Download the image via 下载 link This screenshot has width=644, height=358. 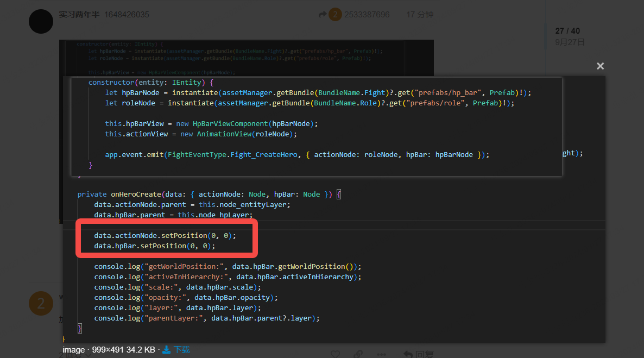point(181,350)
